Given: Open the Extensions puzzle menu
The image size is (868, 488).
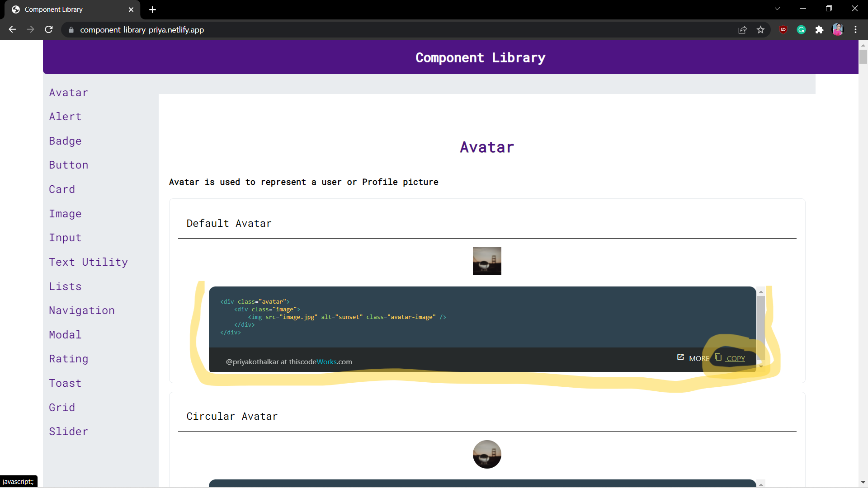Looking at the screenshot, I should click(x=819, y=30).
